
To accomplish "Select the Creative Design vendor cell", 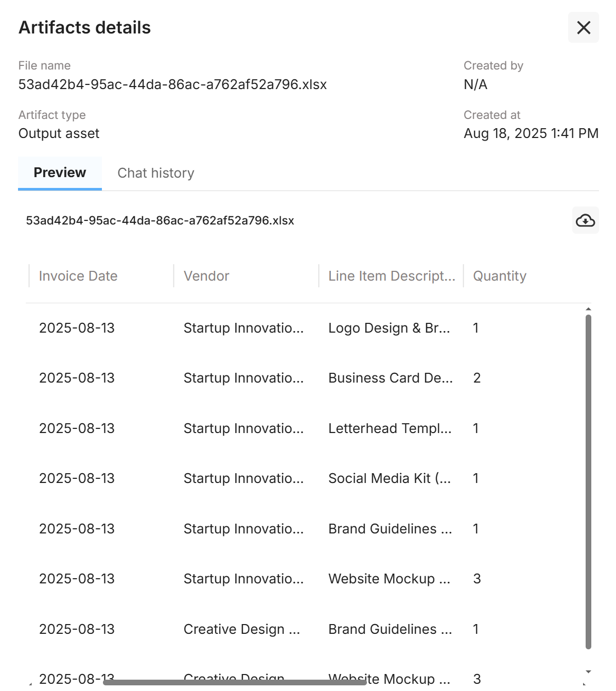I will click(241, 629).
